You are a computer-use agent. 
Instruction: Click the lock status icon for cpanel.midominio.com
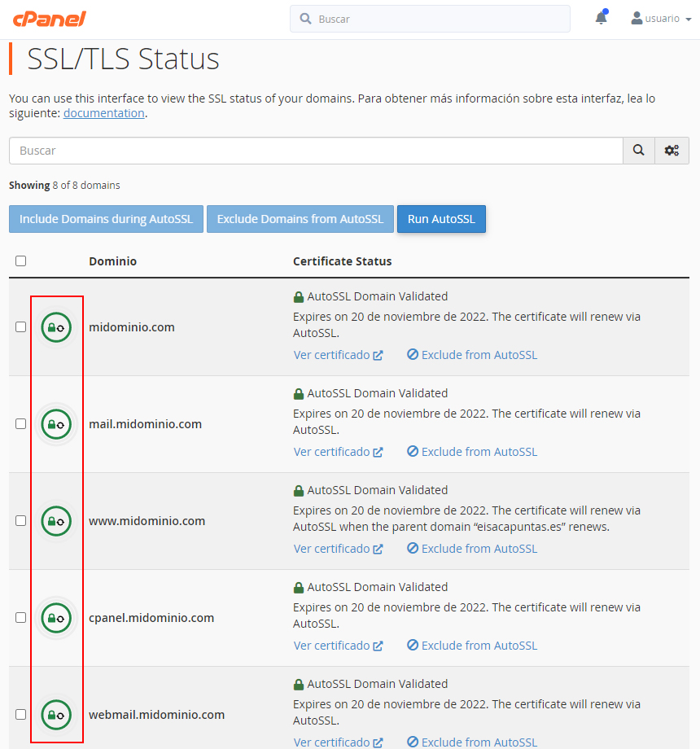point(56,618)
